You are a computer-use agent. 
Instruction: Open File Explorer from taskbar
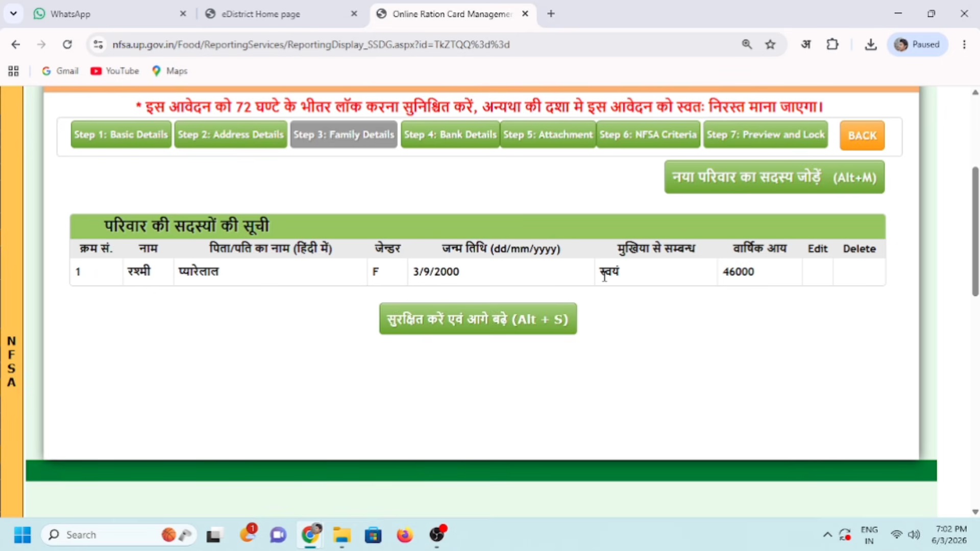pos(342,535)
